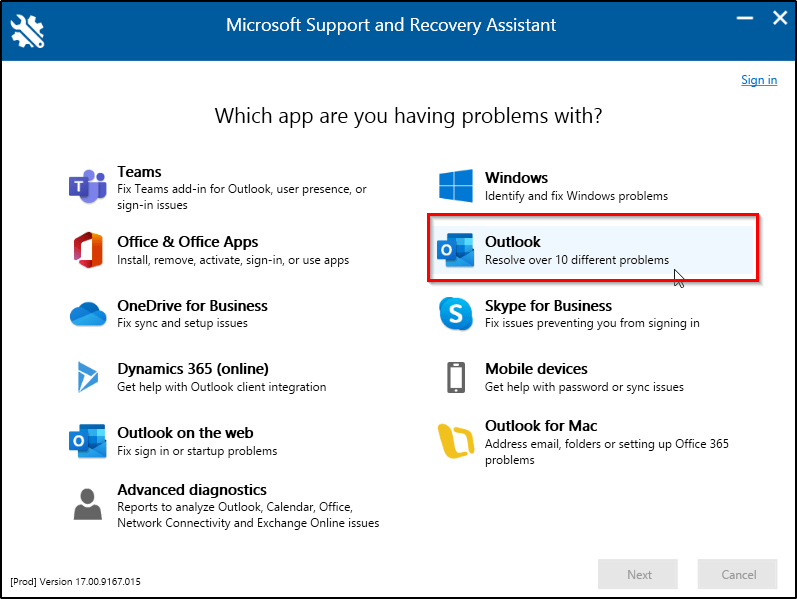797x599 pixels.
Task: Click 'Which app are you having problems with?' heading
Action: [x=408, y=116]
